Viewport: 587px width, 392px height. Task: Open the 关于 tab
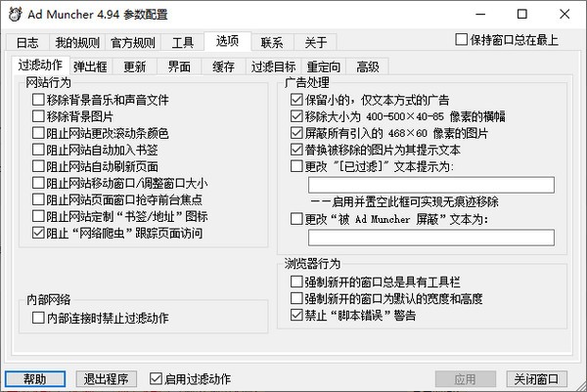(x=316, y=42)
